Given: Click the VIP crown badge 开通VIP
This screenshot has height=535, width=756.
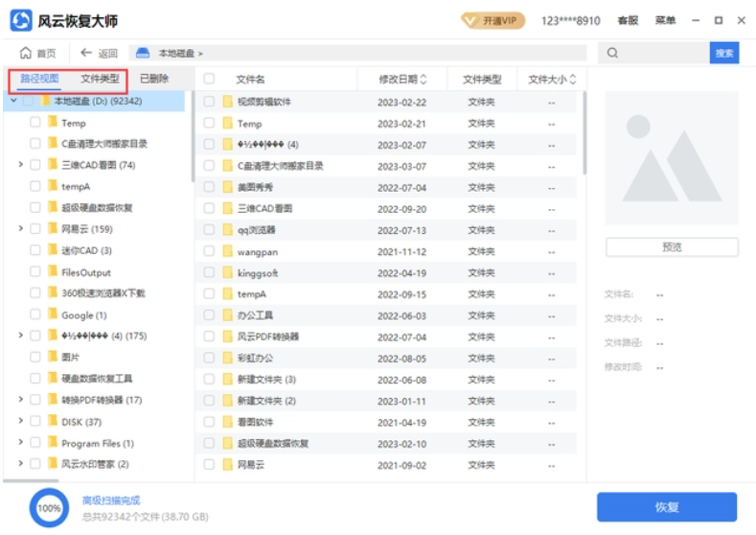Looking at the screenshot, I should tap(493, 21).
